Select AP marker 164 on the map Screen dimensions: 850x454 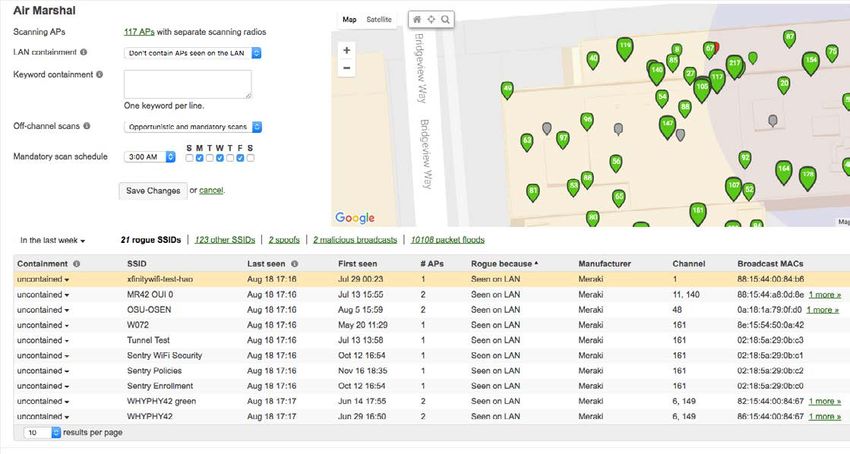pos(783,171)
